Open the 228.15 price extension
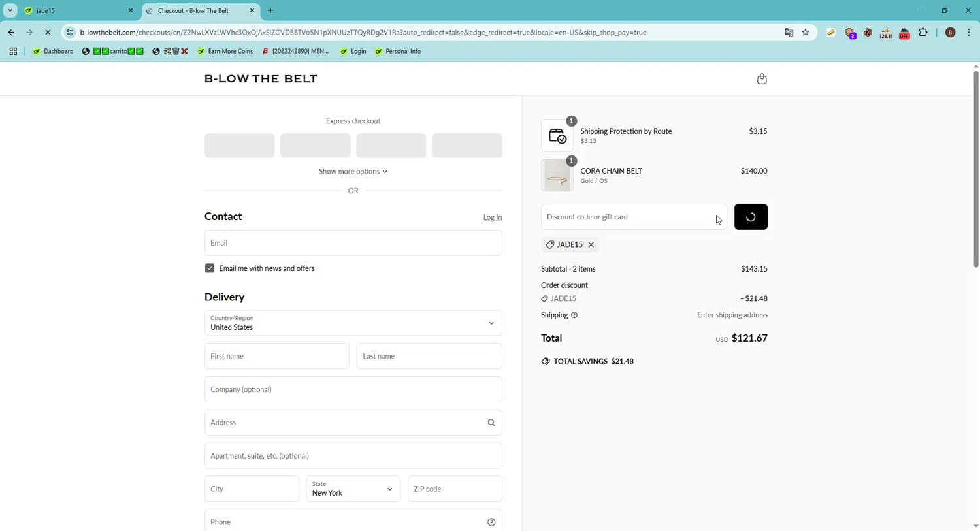The width and height of the screenshot is (980, 531). click(886, 33)
